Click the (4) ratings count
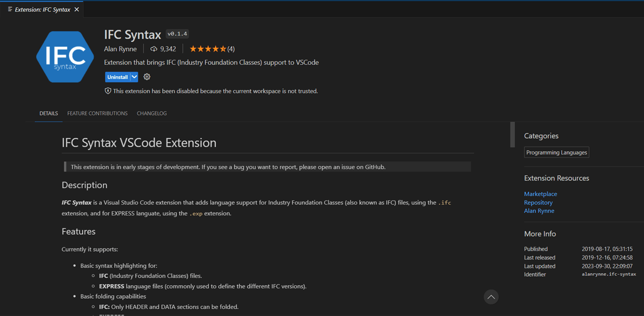 tap(231, 49)
